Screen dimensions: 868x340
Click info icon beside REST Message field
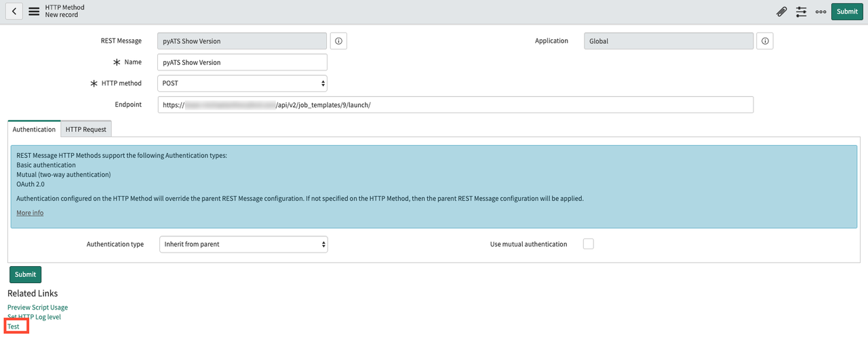[x=338, y=41]
